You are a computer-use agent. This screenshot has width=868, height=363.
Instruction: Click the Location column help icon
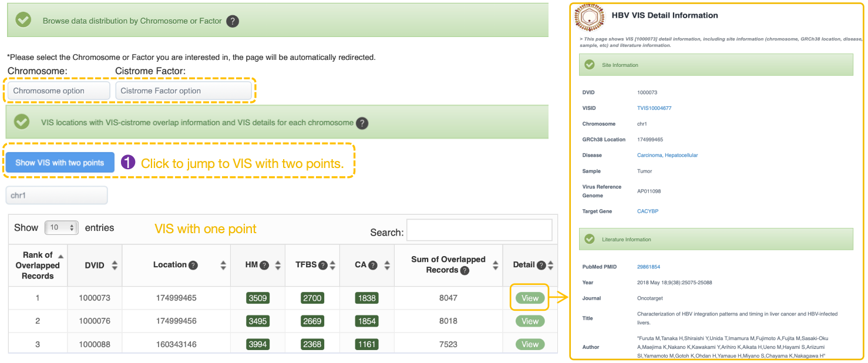tap(193, 265)
